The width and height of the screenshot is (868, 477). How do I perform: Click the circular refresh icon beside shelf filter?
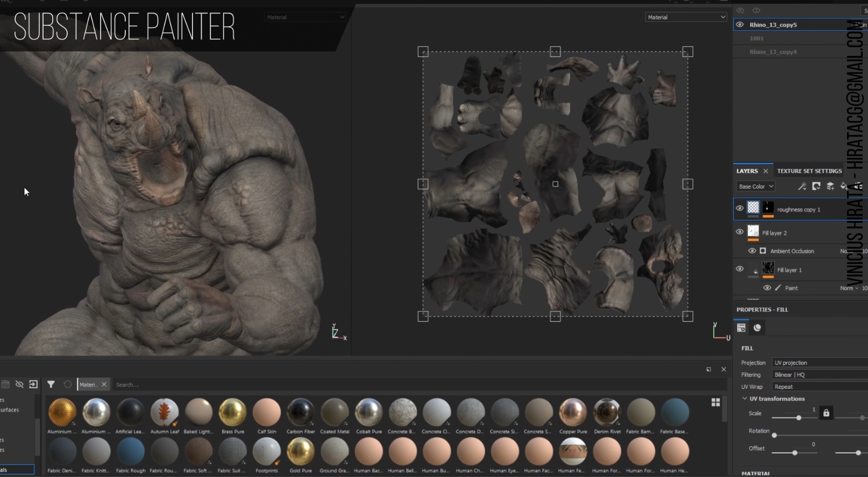[67, 384]
